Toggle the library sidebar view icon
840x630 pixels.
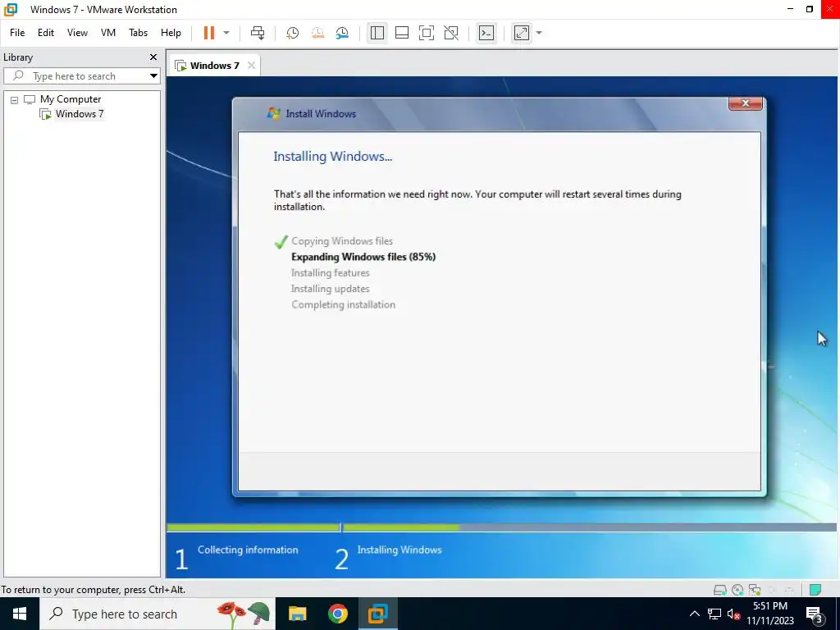click(377, 33)
